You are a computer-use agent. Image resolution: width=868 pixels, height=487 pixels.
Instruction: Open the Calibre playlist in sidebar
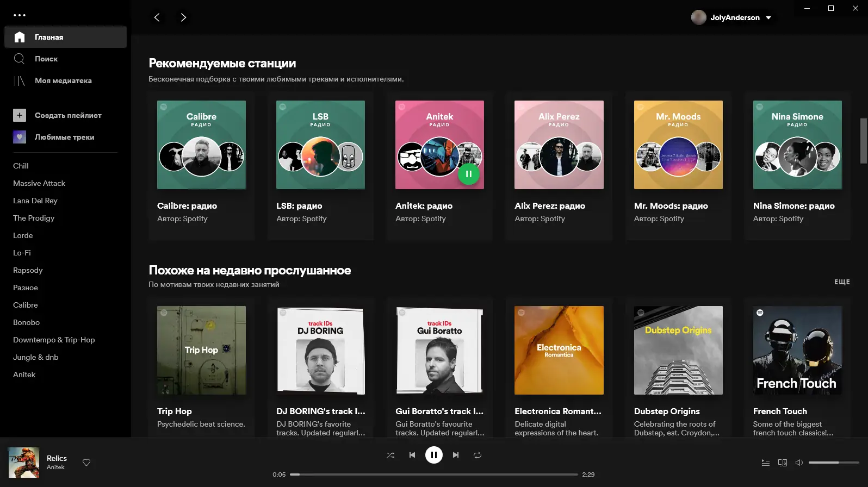click(x=26, y=305)
